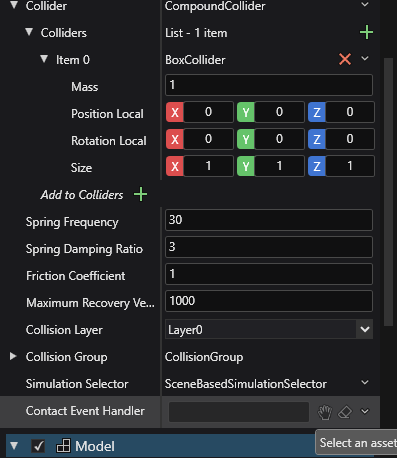Screen dimensions: 397x458
Task: Collapse the Item 0 entry
Action: (x=44, y=59)
